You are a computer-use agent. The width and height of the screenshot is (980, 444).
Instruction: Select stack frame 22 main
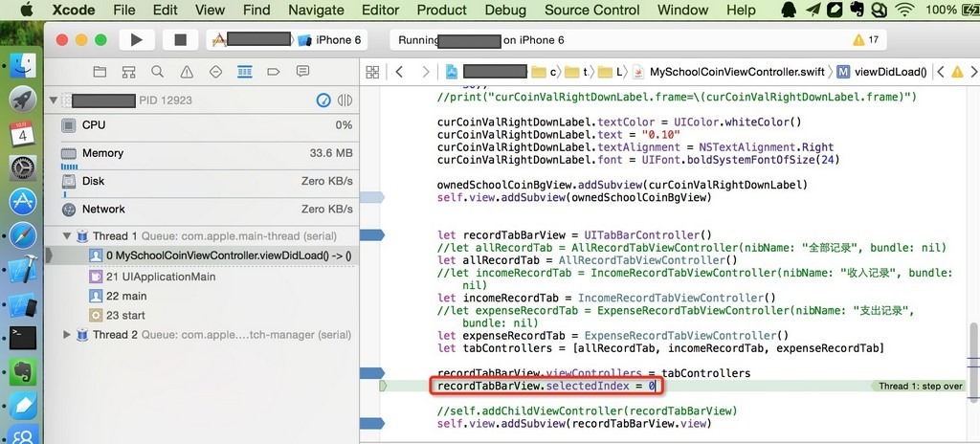point(201,296)
